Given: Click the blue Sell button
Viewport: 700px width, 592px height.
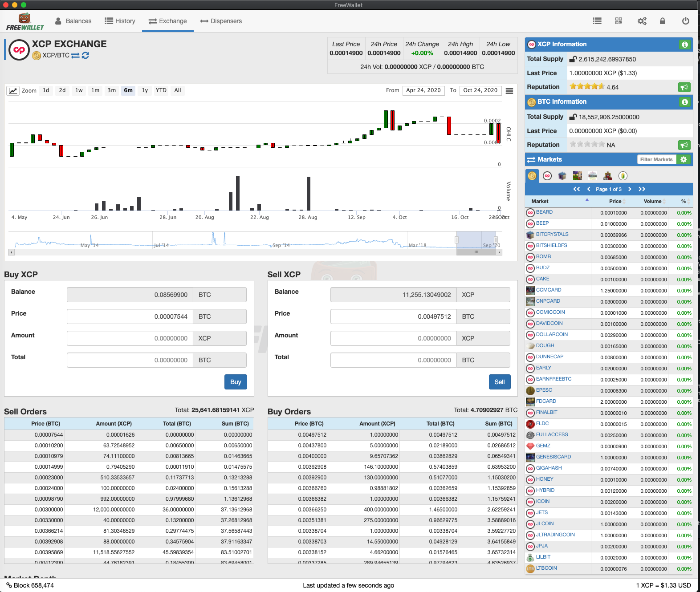Looking at the screenshot, I should 500,382.
